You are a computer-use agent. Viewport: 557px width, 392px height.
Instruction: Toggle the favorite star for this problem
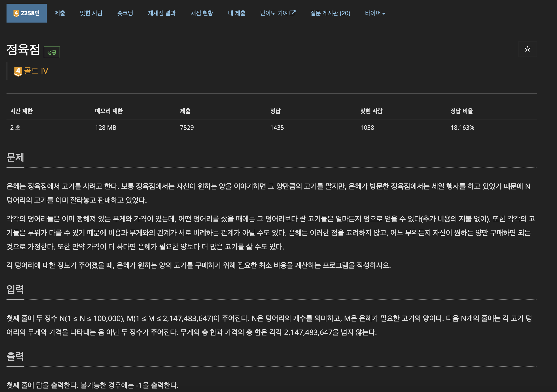point(527,49)
